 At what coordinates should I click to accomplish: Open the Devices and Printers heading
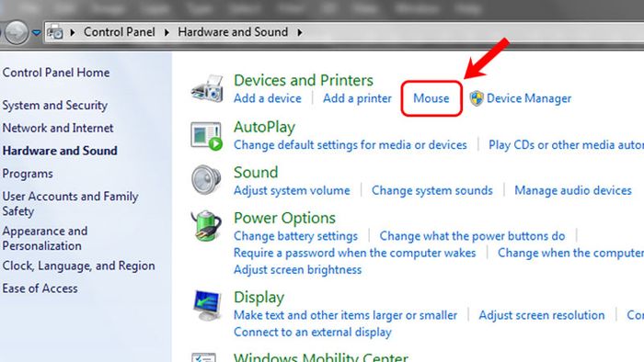304,80
